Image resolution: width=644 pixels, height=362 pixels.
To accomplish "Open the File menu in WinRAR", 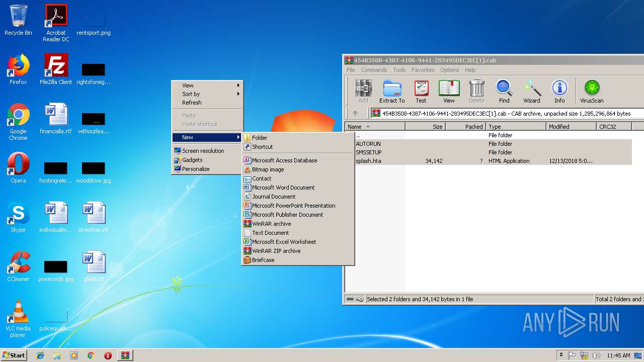I will coord(351,70).
